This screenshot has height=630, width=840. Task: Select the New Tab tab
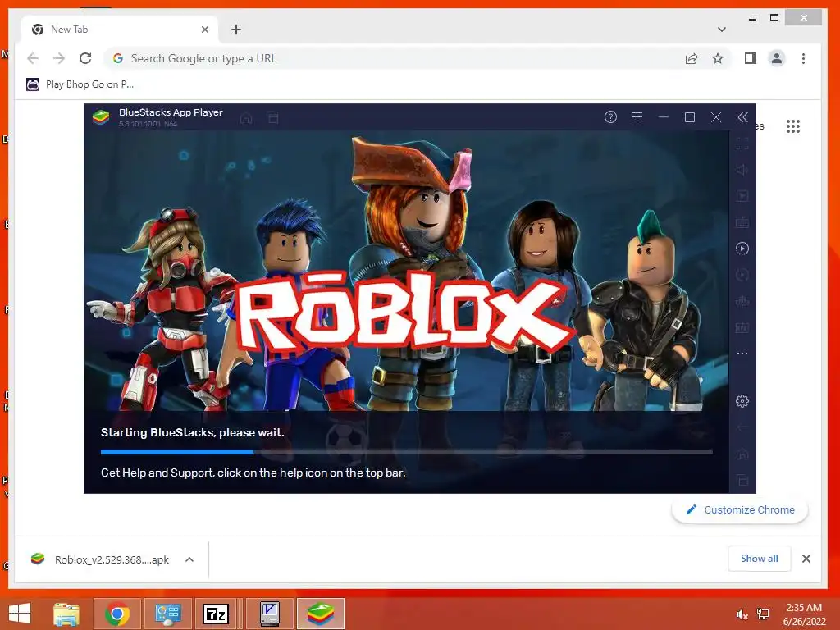click(121, 30)
